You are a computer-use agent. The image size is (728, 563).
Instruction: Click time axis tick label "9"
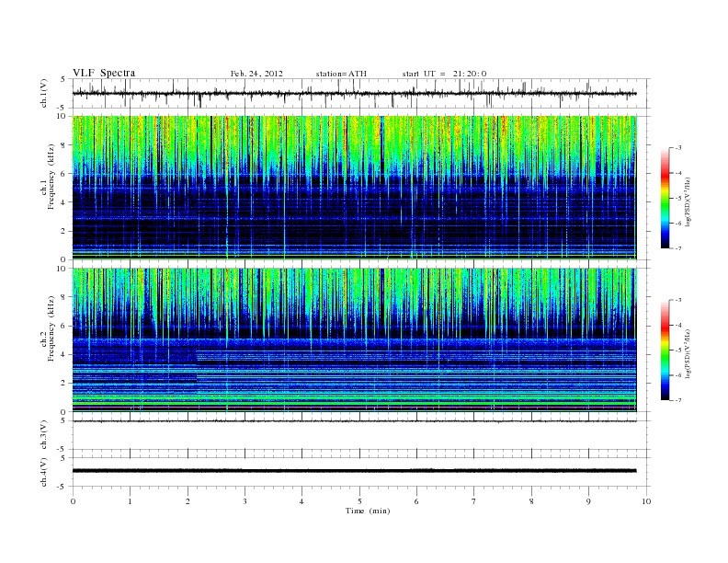click(x=588, y=501)
